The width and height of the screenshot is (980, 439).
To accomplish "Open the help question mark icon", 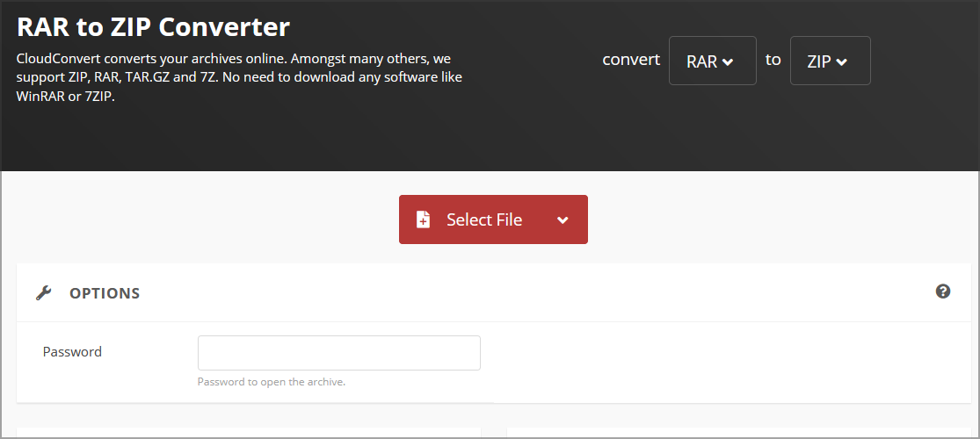I will click(943, 291).
